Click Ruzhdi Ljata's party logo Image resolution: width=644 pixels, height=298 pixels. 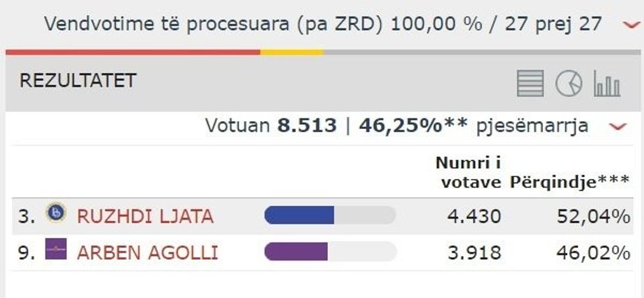pyautogui.click(x=56, y=213)
